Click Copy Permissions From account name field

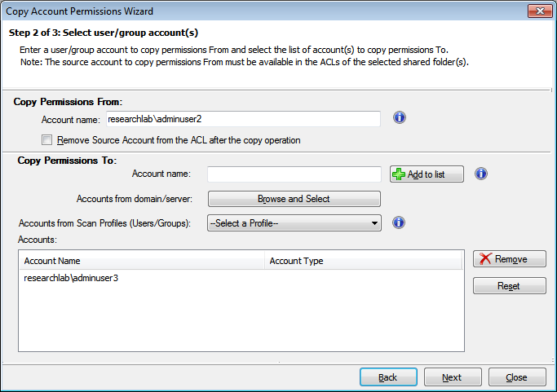click(243, 119)
